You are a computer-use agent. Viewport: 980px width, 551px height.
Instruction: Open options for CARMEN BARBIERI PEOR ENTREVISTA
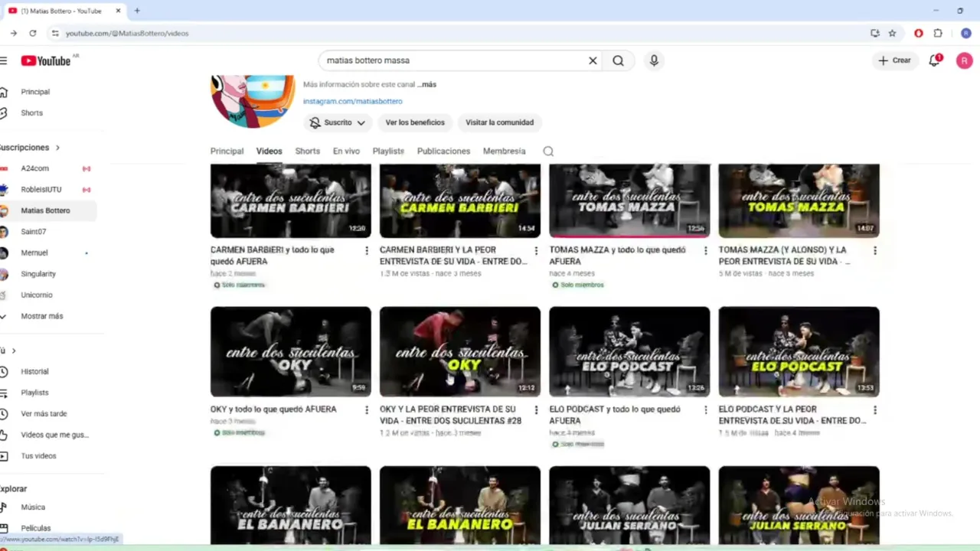[x=536, y=251]
